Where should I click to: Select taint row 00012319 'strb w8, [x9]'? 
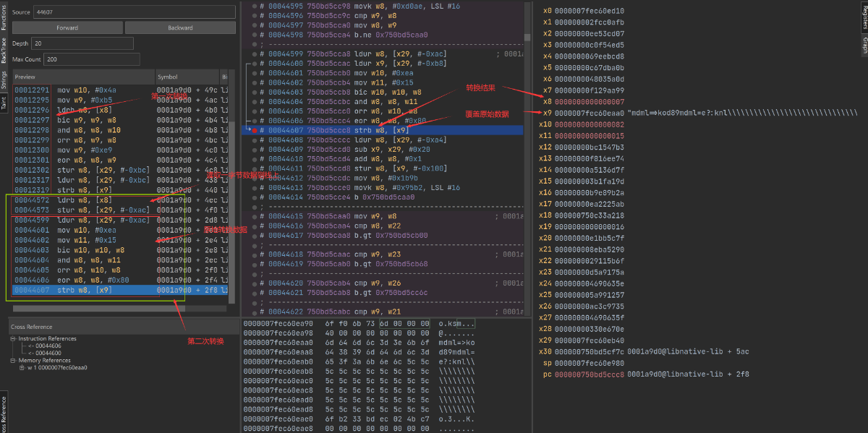point(120,190)
